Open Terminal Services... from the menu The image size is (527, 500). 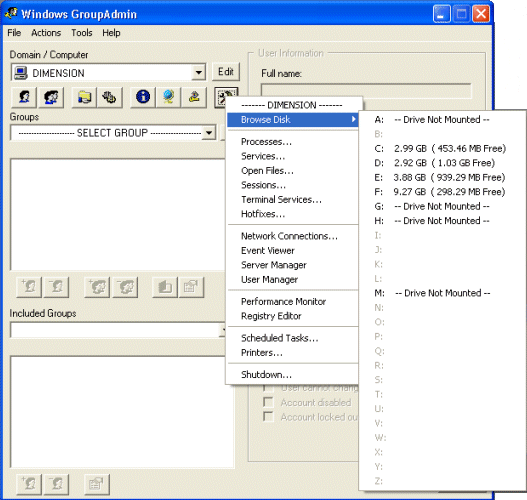293,200
